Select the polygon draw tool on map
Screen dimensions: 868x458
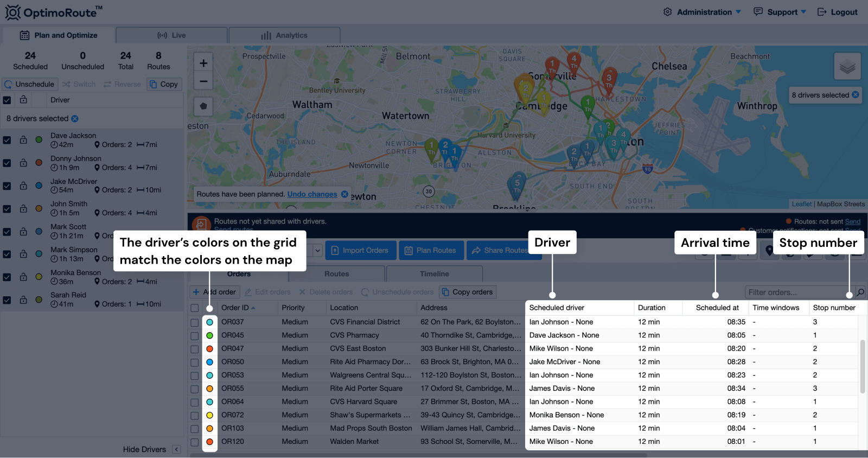203,106
